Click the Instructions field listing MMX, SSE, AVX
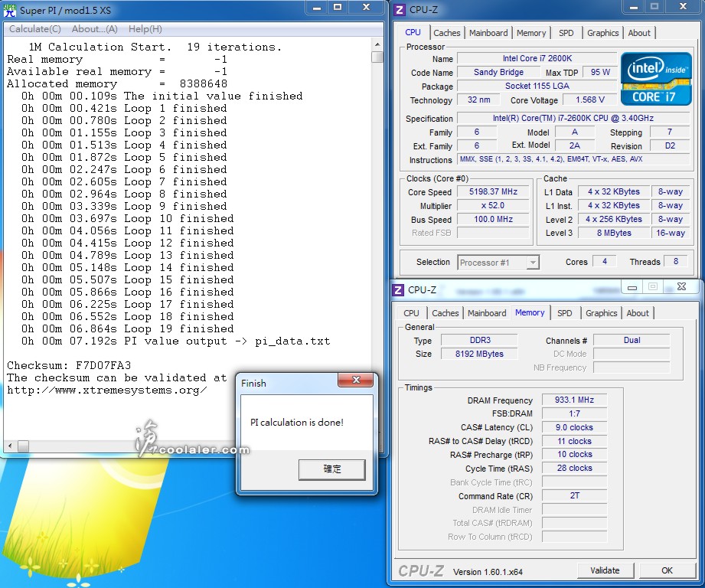The image size is (705, 588). tap(573, 159)
